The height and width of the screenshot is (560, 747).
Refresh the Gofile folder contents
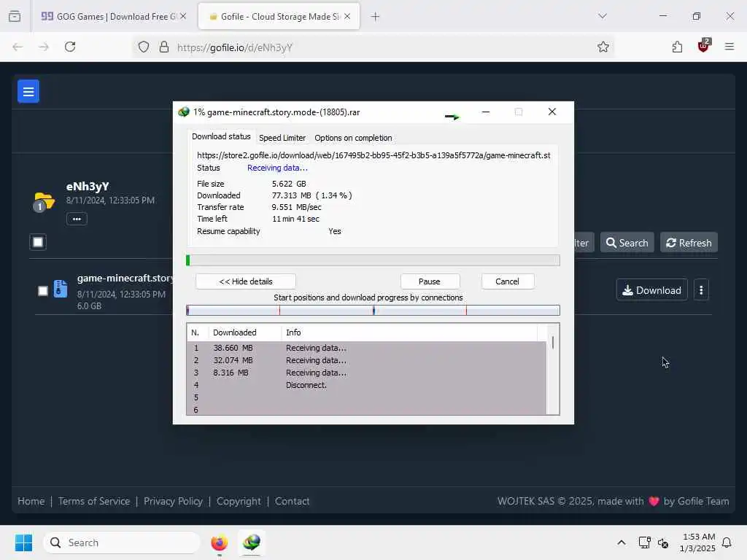tap(689, 243)
